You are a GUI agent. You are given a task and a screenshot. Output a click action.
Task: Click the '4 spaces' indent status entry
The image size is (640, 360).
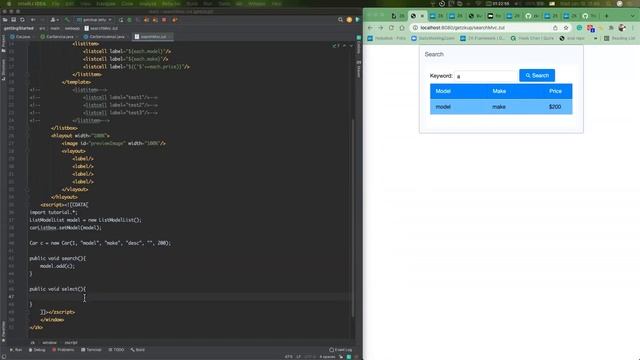point(327,357)
